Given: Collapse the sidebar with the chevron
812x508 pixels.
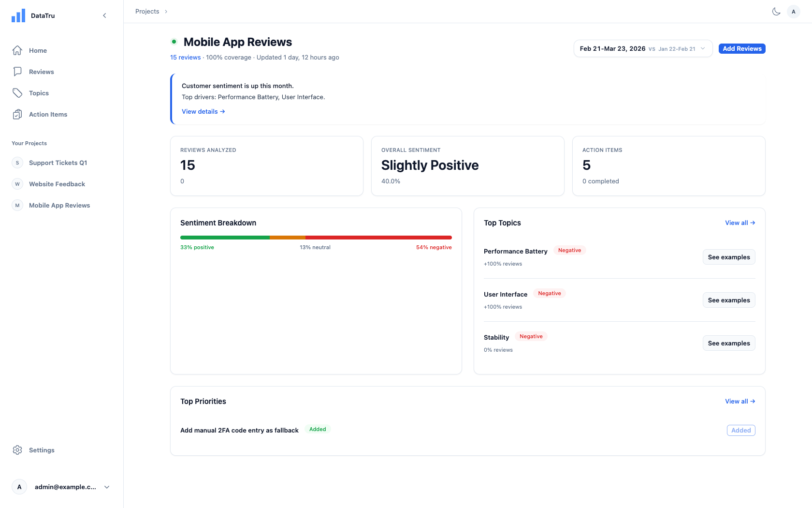Looking at the screenshot, I should [104, 15].
